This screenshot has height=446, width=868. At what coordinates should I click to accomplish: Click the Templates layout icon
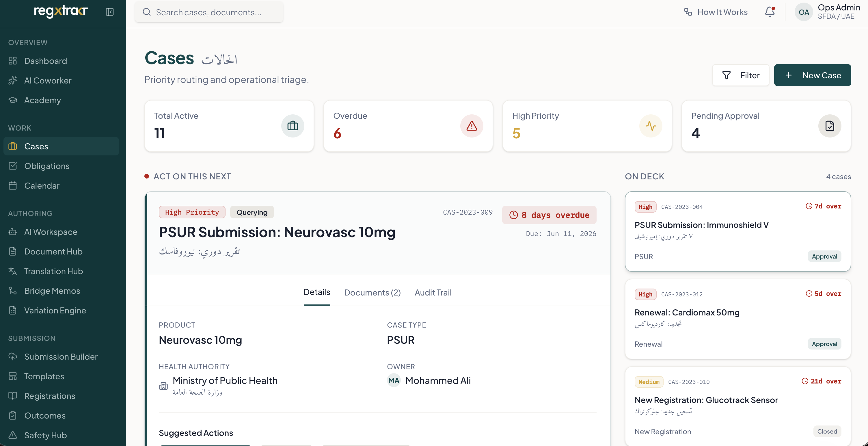point(13,376)
